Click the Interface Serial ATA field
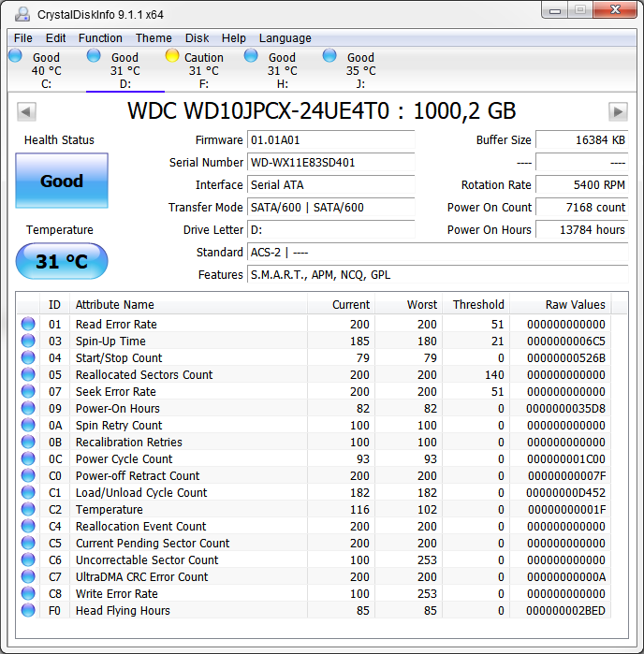Viewport: 644px width, 654px height. click(x=330, y=184)
